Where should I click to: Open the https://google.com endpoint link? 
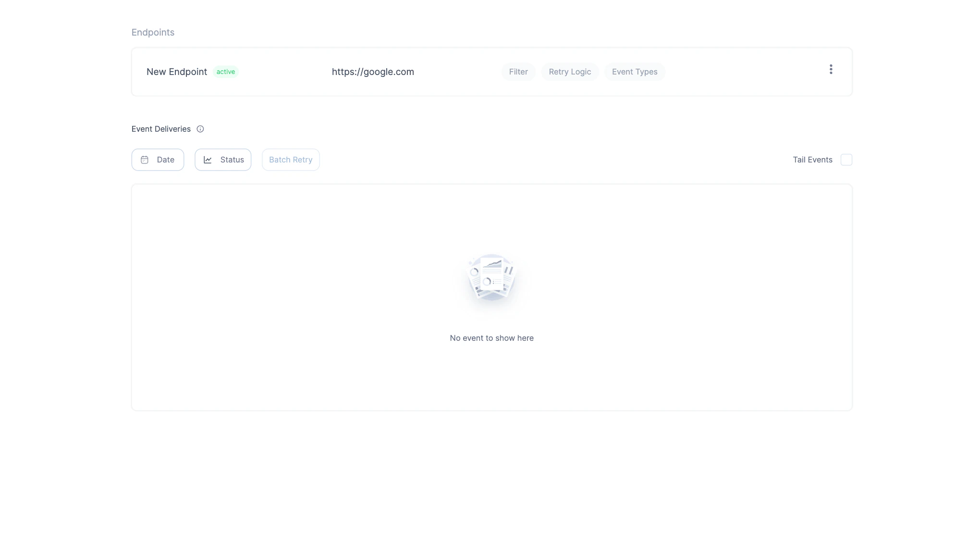[x=373, y=71]
